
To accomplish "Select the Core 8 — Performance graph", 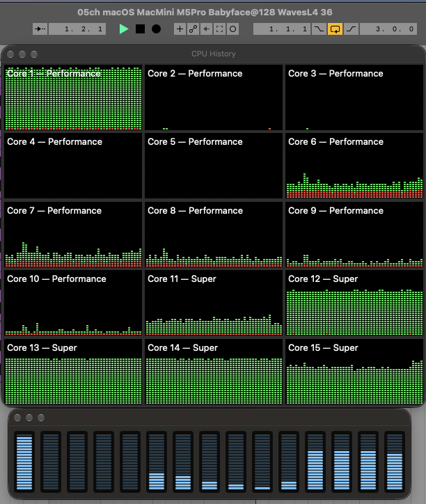I will [x=214, y=235].
